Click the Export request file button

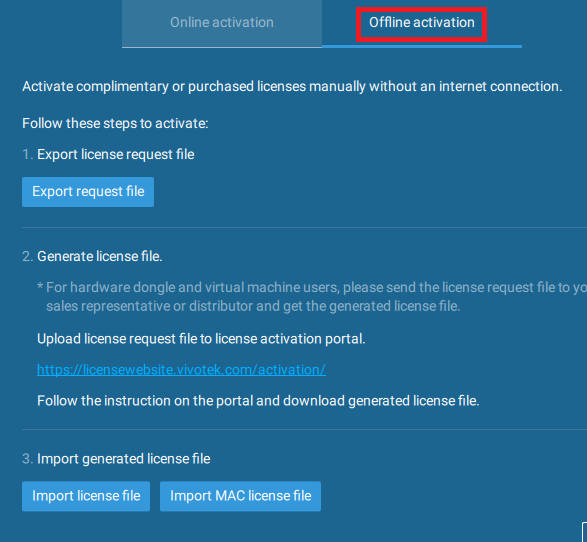pos(88,192)
